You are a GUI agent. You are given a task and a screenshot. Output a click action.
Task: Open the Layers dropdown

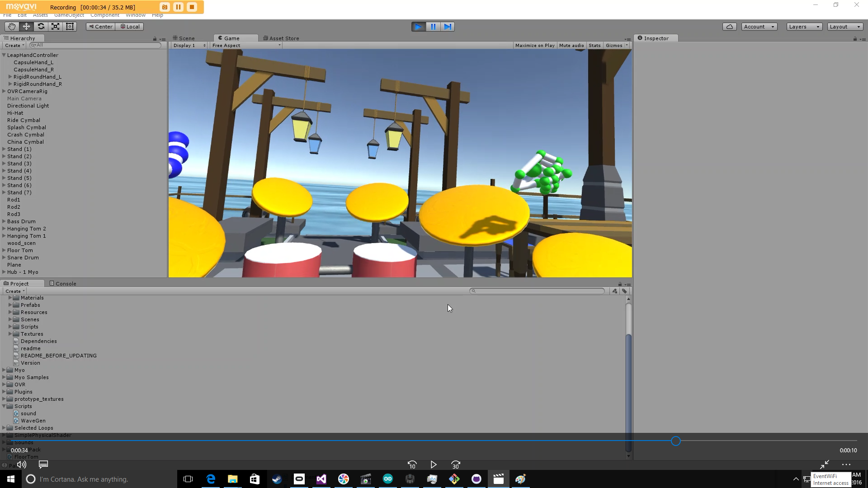point(804,27)
